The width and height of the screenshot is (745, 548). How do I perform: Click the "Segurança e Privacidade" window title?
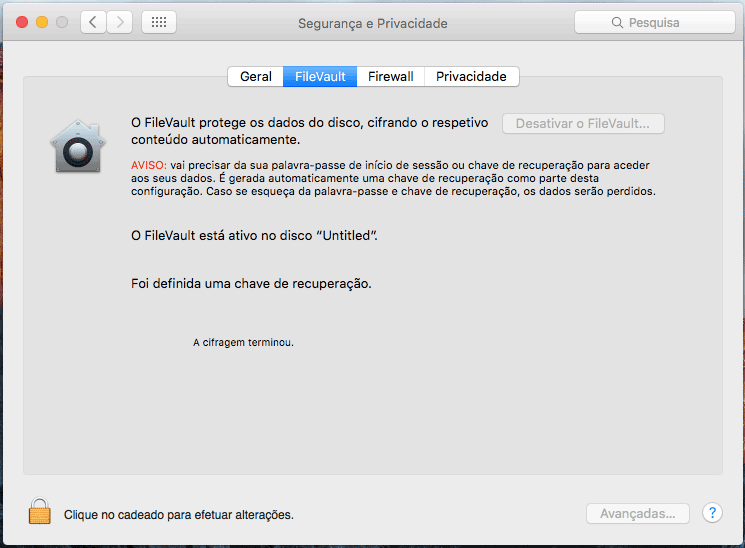(x=372, y=23)
